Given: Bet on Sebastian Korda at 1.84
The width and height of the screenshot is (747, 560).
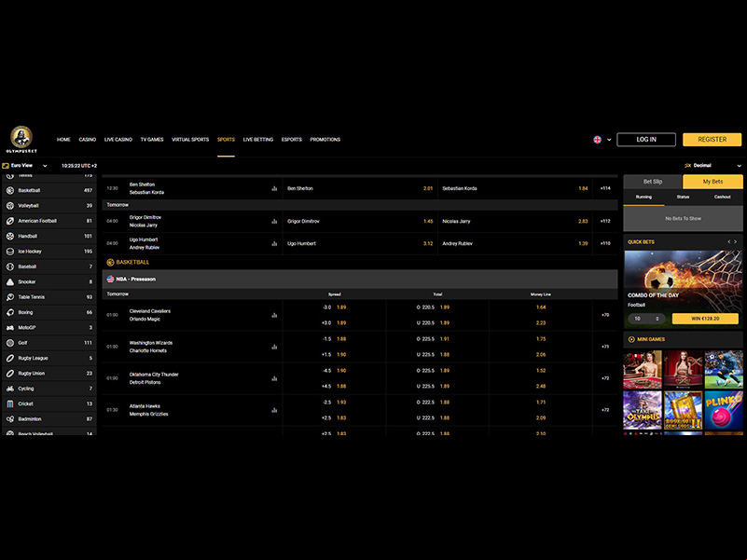Looking at the screenshot, I should [x=515, y=188].
